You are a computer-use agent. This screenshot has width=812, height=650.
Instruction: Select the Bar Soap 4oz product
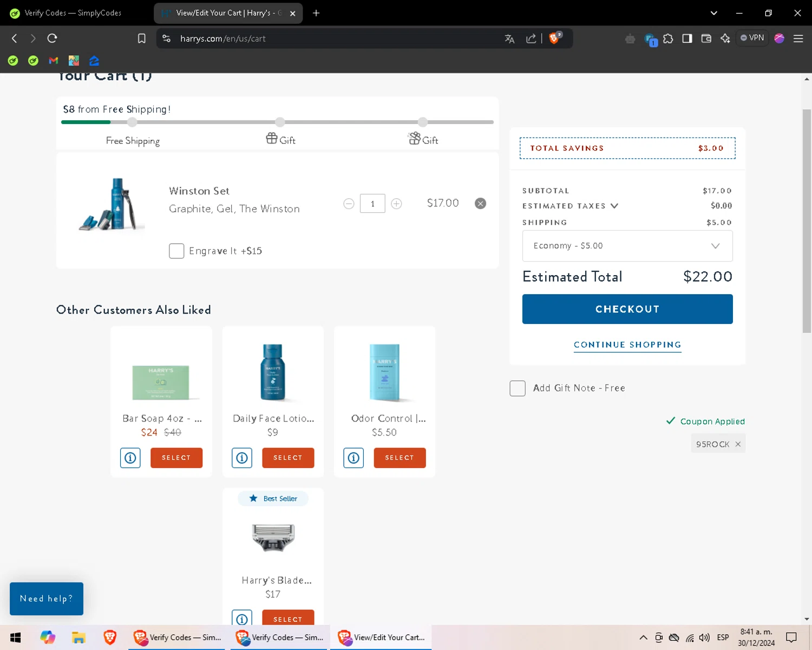(x=176, y=458)
